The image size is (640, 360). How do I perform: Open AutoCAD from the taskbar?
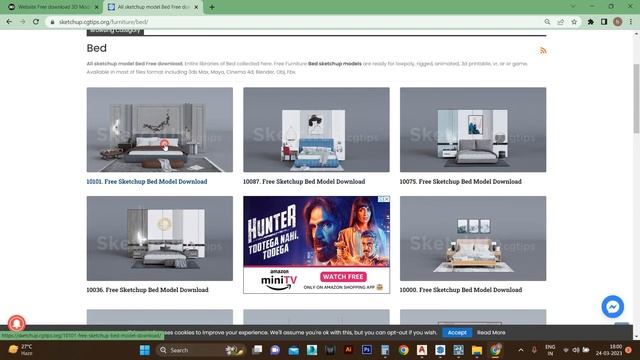click(x=422, y=350)
